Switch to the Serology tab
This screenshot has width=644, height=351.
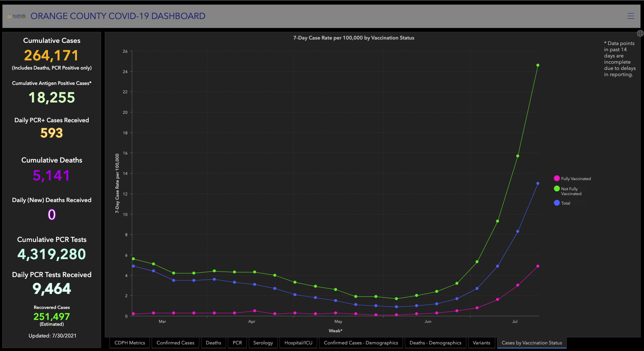tap(263, 343)
